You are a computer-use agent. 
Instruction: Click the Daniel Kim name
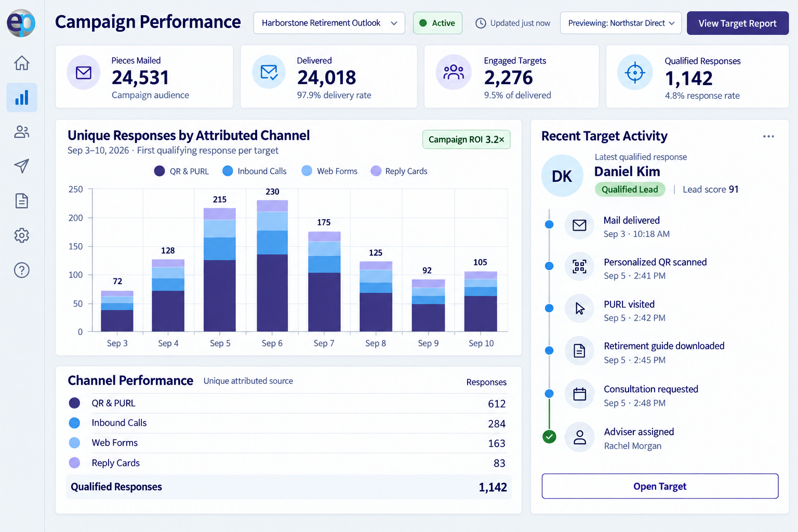click(627, 171)
